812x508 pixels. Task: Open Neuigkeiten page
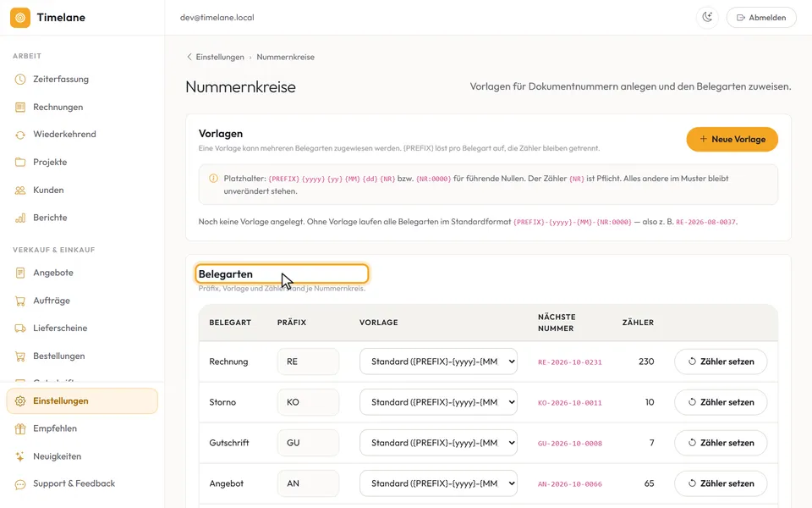(82, 456)
